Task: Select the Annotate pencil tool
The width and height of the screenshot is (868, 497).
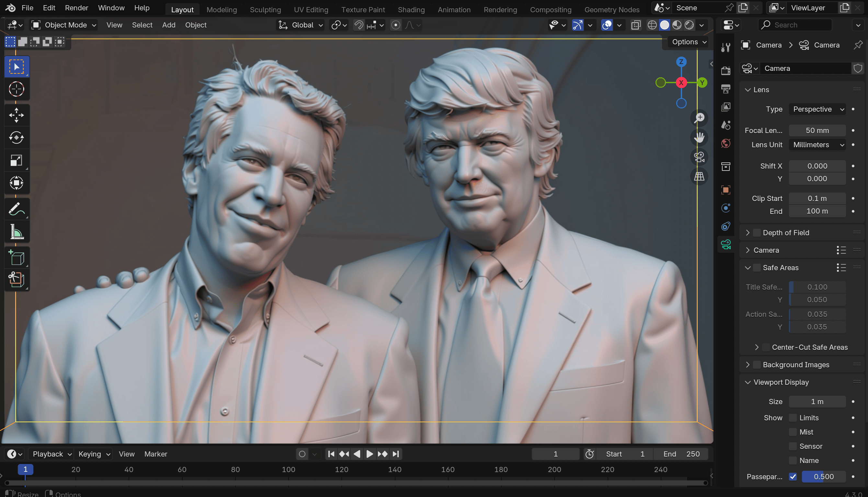Action: (x=17, y=209)
